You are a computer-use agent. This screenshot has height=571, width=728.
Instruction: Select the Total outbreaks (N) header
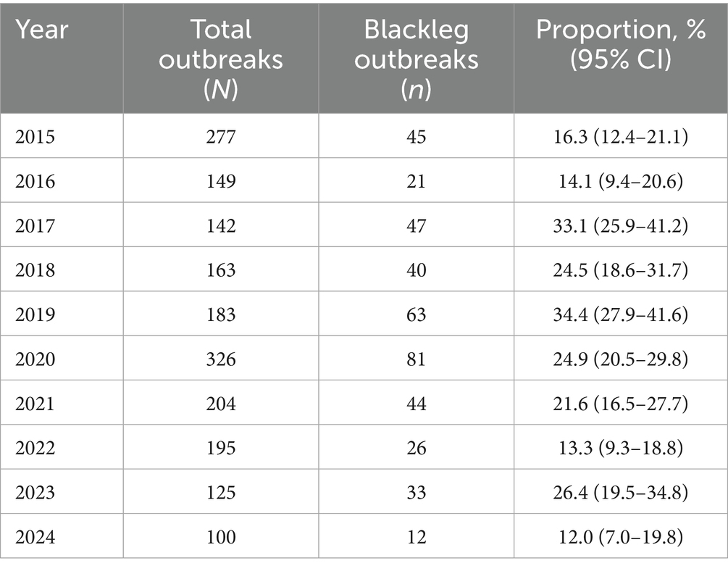pos(220,59)
